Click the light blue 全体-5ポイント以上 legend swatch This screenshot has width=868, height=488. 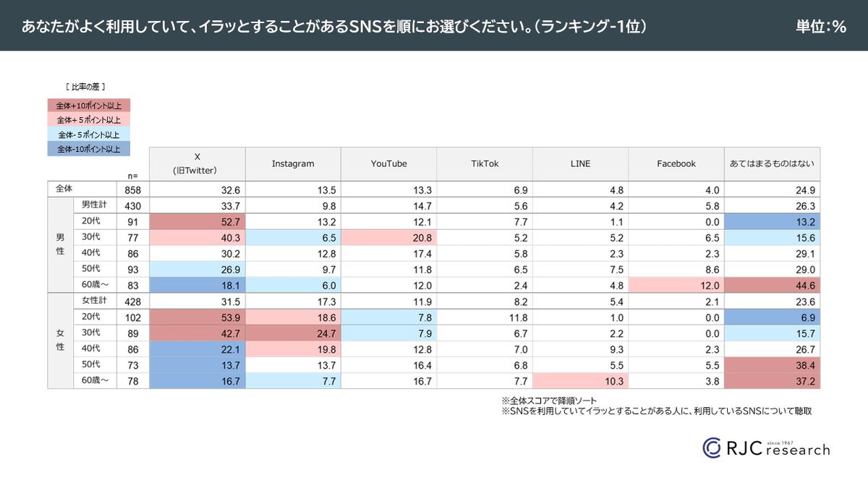tap(88, 134)
